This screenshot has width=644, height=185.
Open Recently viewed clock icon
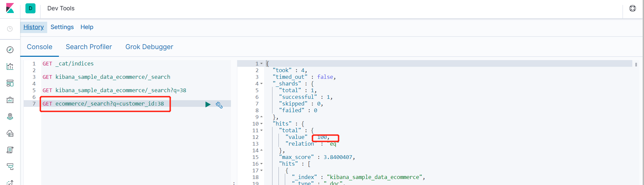[10, 29]
